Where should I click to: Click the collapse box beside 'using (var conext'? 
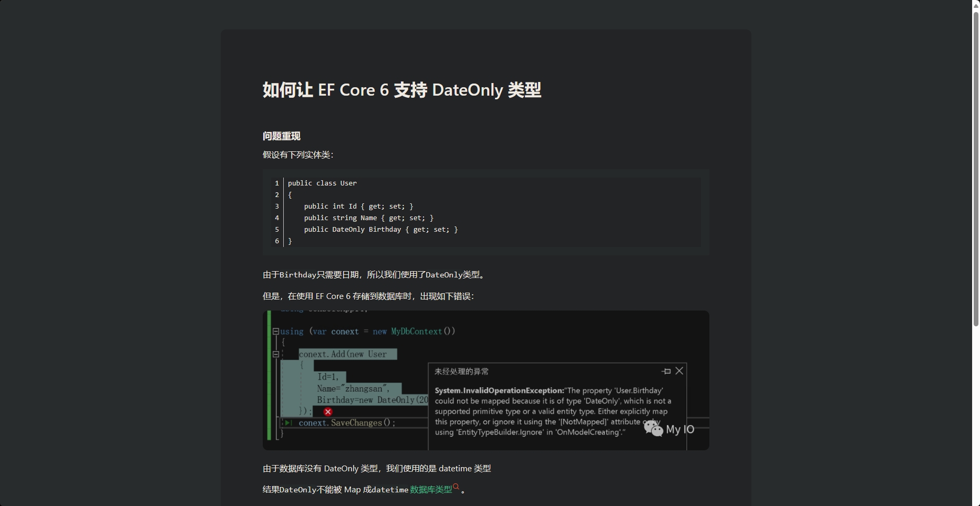tap(275, 332)
